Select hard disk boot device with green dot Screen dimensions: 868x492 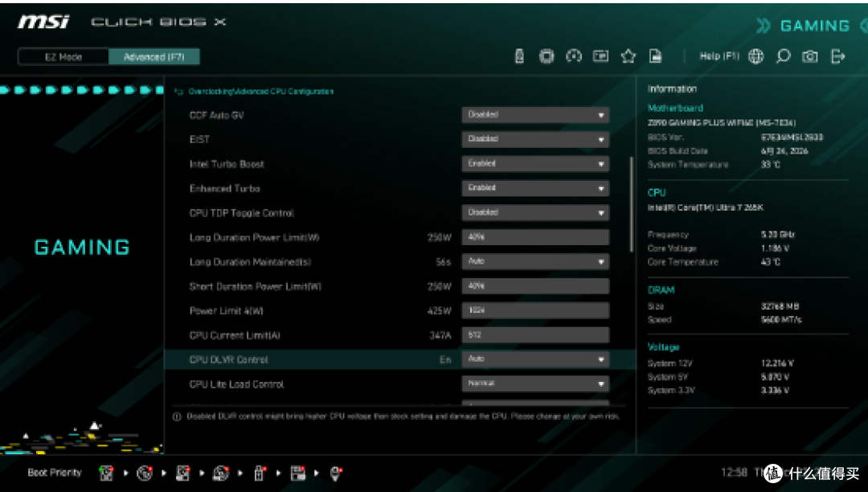click(106, 473)
